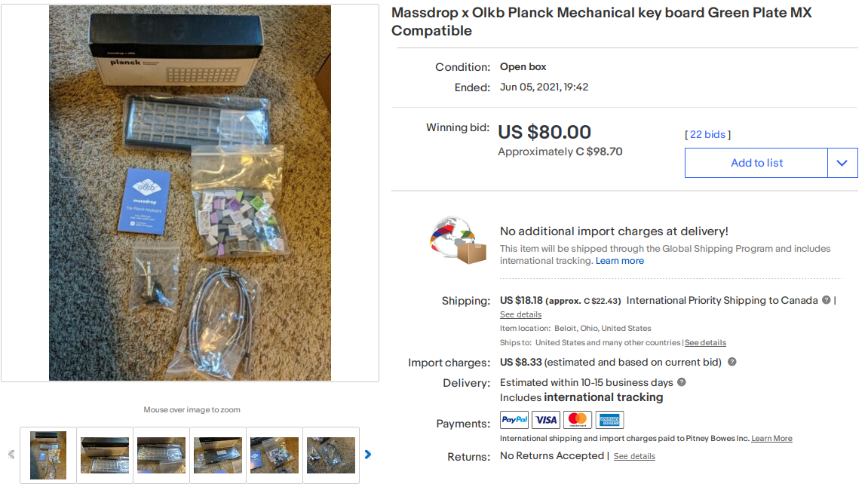
Task: Expand the Add to list dropdown arrow
Action: (x=842, y=163)
